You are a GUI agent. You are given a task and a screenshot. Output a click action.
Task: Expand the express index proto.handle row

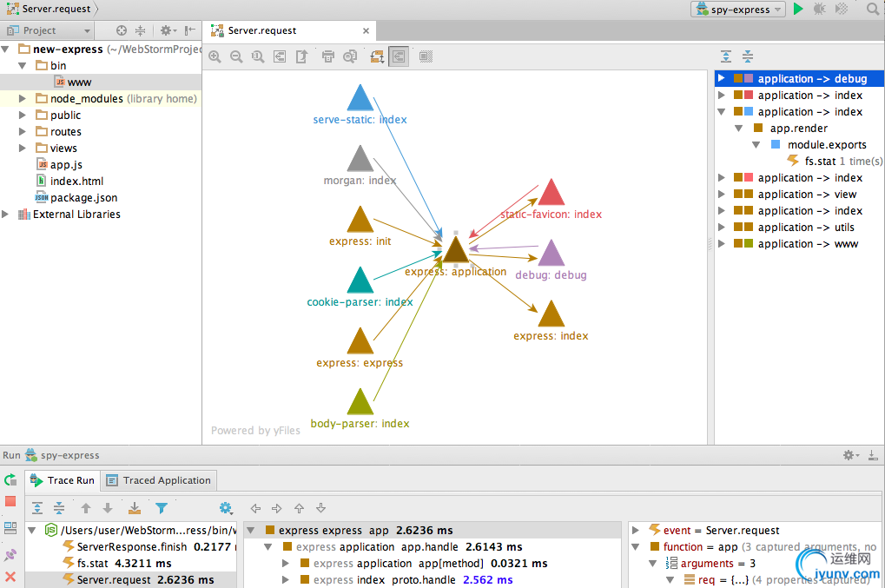click(x=286, y=579)
